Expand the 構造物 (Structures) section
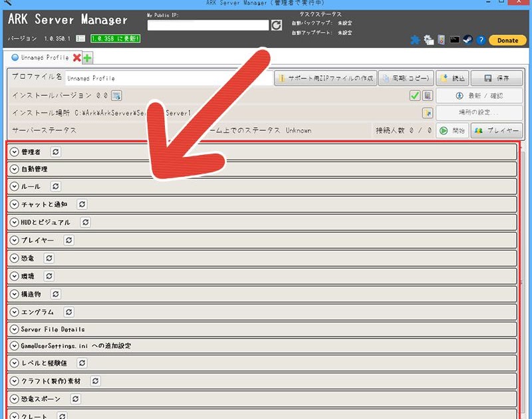 [x=14, y=294]
